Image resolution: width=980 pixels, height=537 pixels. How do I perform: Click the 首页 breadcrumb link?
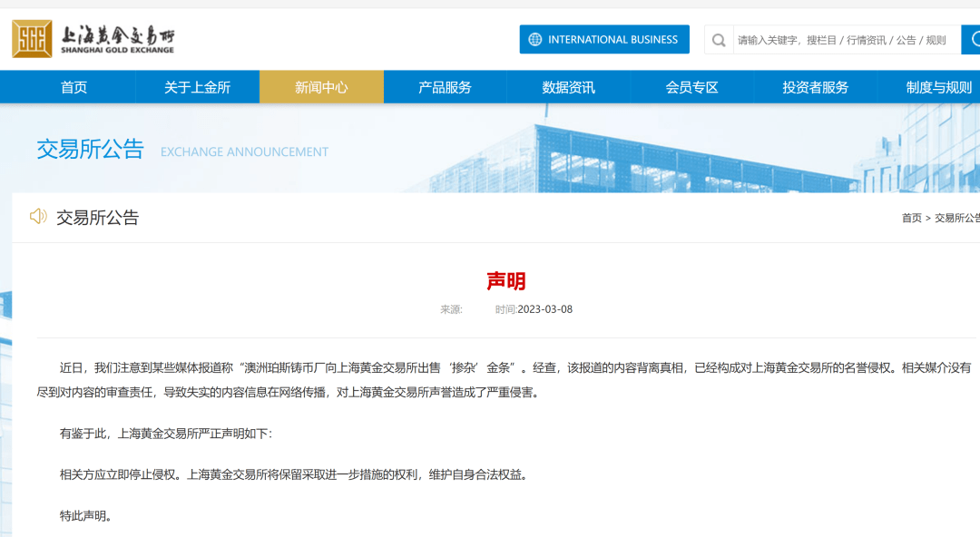(911, 218)
